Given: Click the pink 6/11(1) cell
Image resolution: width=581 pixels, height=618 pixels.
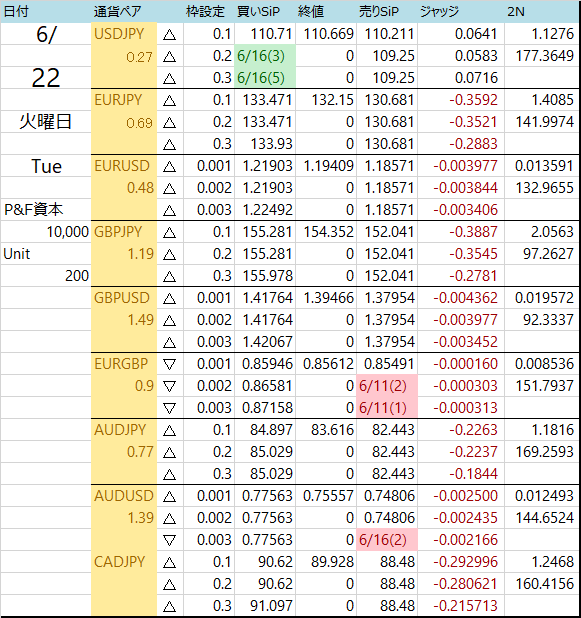Looking at the screenshot, I should [387, 408].
